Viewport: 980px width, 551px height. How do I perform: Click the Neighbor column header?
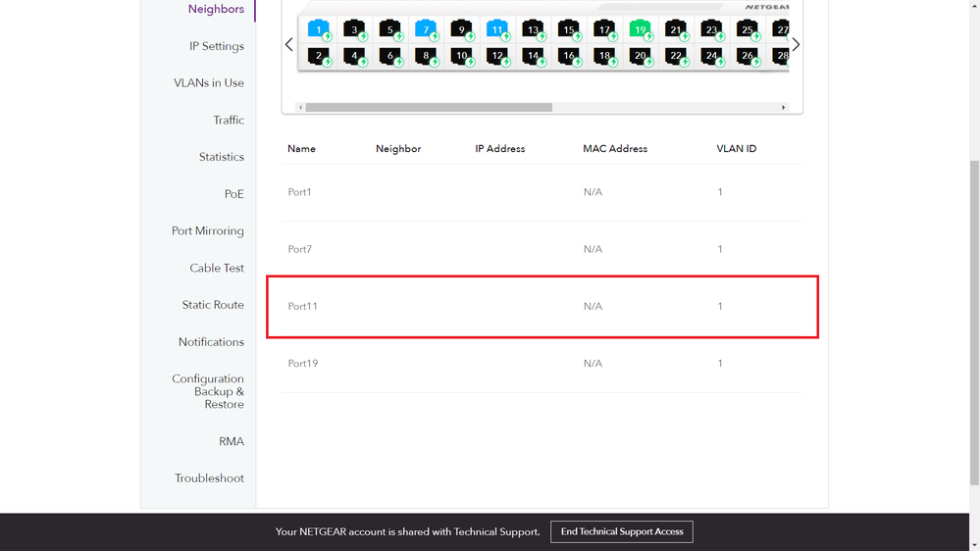point(398,149)
